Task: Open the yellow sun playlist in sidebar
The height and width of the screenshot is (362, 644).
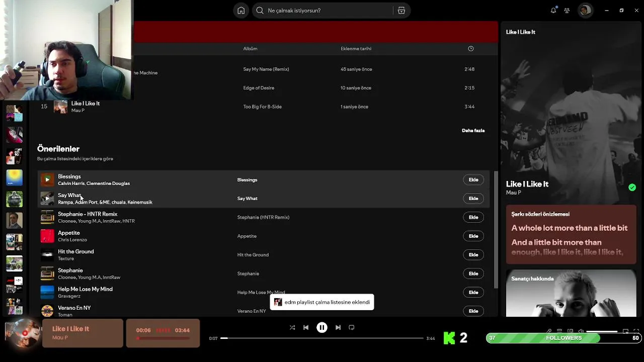Action: click(14, 177)
